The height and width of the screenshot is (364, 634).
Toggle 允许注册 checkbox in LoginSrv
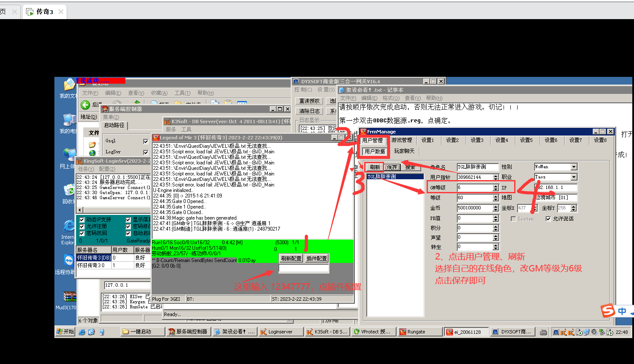[x=82, y=226]
